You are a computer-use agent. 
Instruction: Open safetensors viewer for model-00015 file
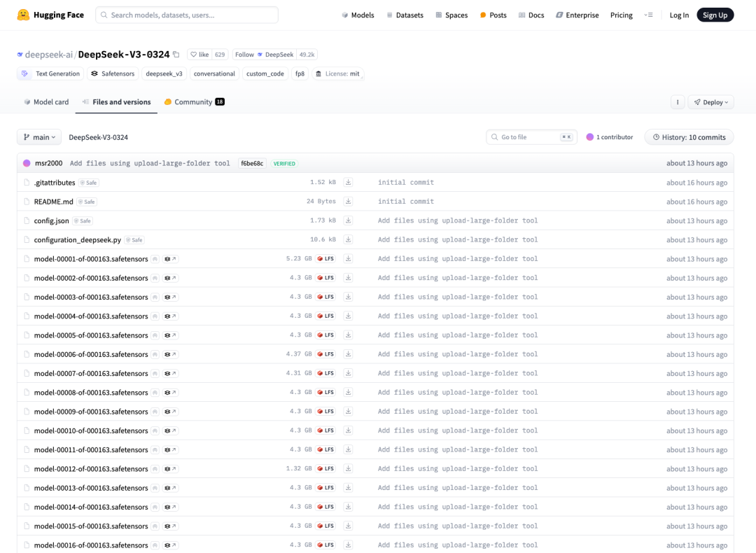(170, 526)
